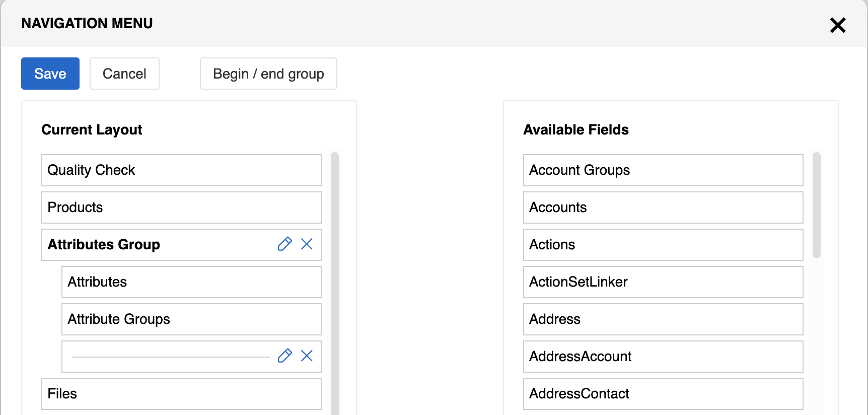Choose Accounts in Available Fields
Screen dimensions: 868x415
click(x=663, y=208)
